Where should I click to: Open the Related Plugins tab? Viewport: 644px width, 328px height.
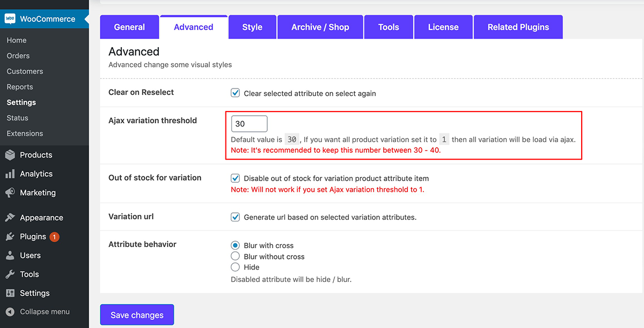coord(518,27)
